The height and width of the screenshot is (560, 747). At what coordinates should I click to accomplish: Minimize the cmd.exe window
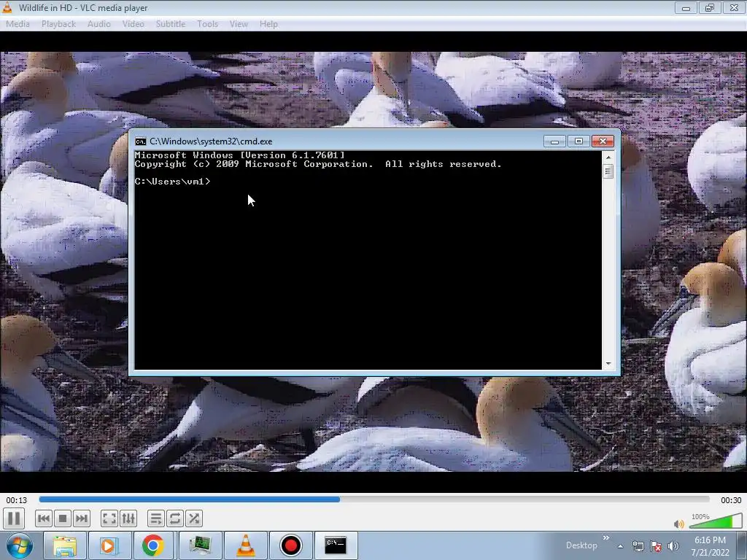[554, 141]
